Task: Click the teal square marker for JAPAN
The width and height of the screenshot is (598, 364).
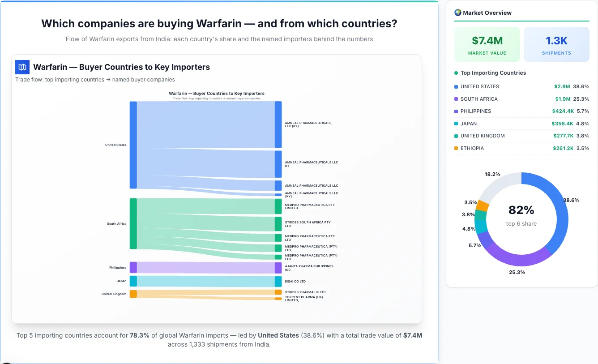Action: tap(457, 124)
